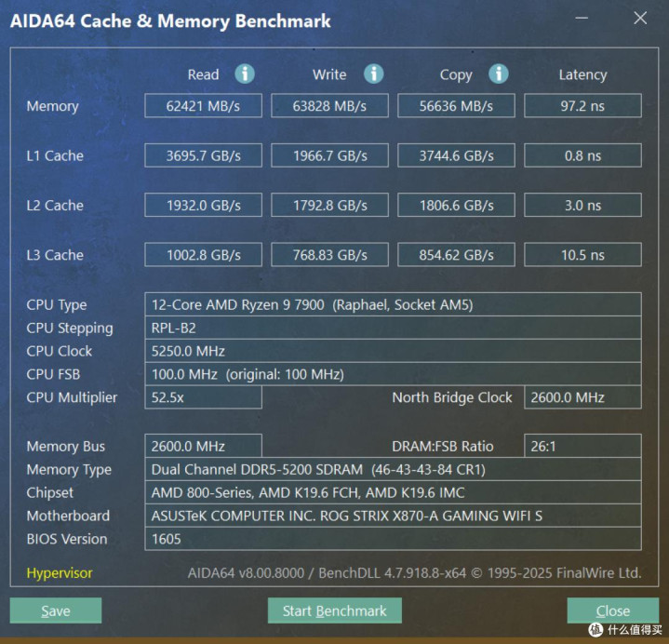The image size is (669, 644).
Task: Click the CPU Multiplier label
Action: (72, 397)
